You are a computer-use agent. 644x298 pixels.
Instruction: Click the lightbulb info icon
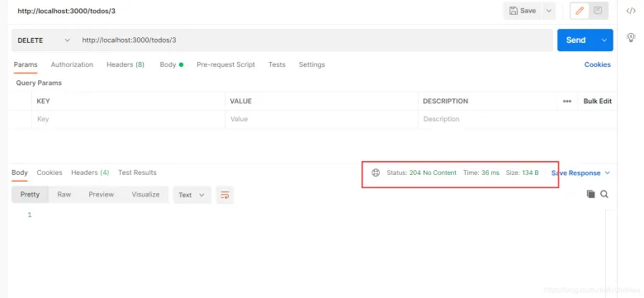(631, 37)
